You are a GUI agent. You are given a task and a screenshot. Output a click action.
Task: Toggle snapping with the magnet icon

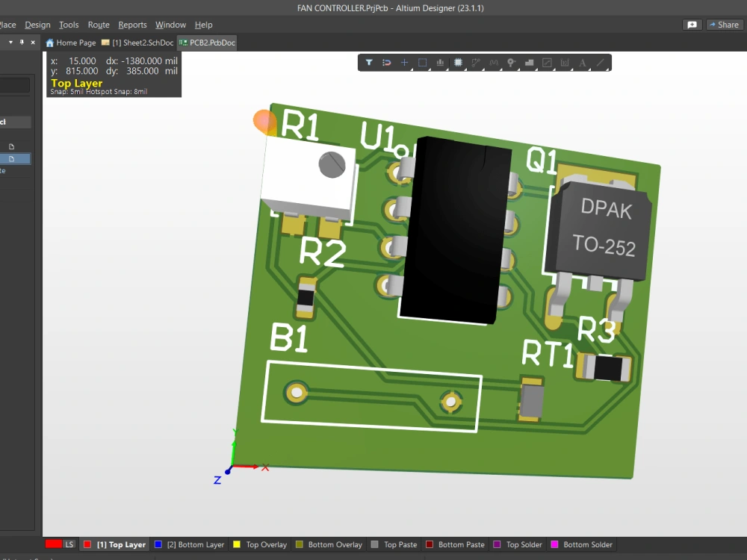(x=386, y=63)
